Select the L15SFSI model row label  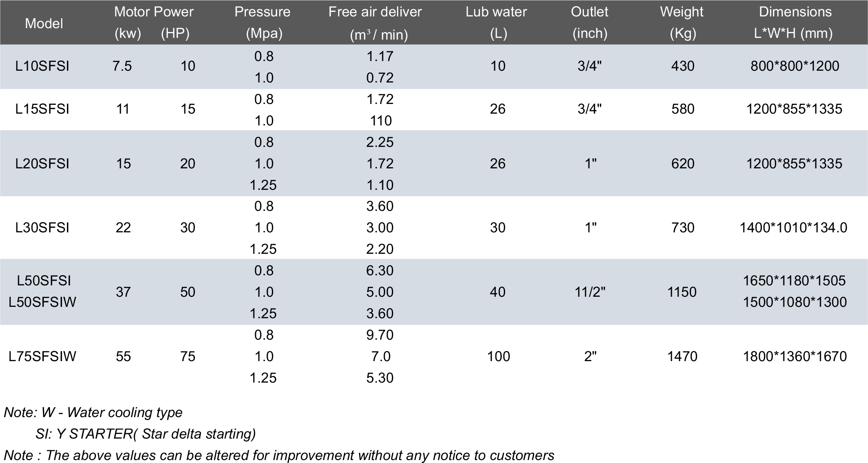(x=43, y=109)
